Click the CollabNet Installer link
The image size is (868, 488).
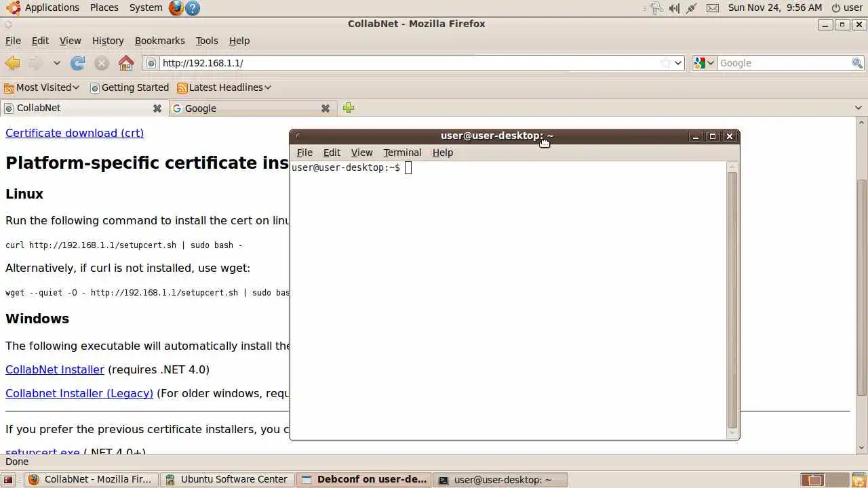pyautogui.click(x=55, y=369)
